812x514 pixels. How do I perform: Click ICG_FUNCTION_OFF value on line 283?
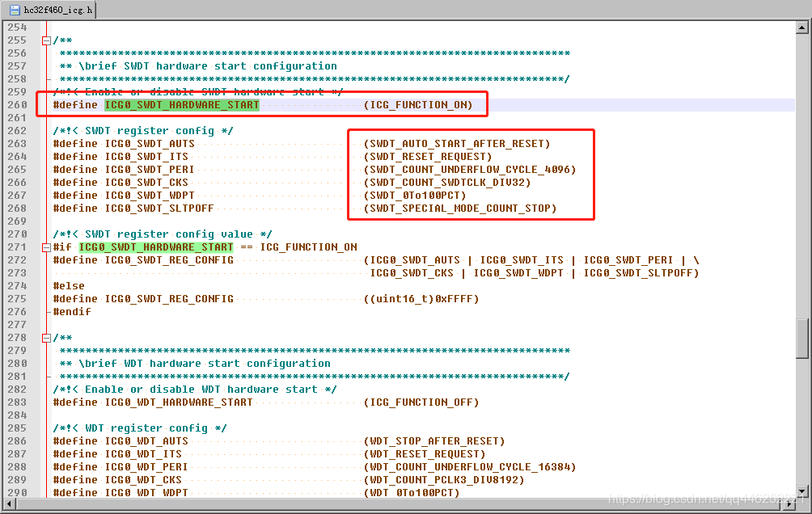click(x=421, y=402)
